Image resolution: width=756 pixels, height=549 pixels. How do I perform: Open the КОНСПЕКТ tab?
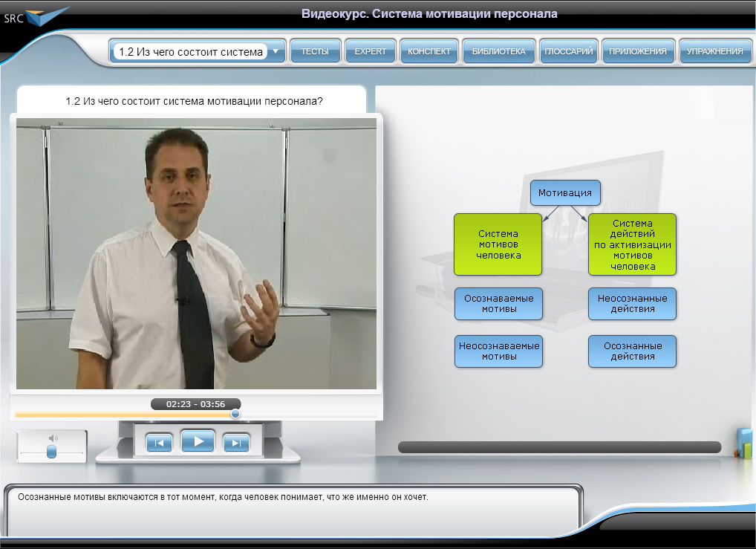click(x=428, y=51)
